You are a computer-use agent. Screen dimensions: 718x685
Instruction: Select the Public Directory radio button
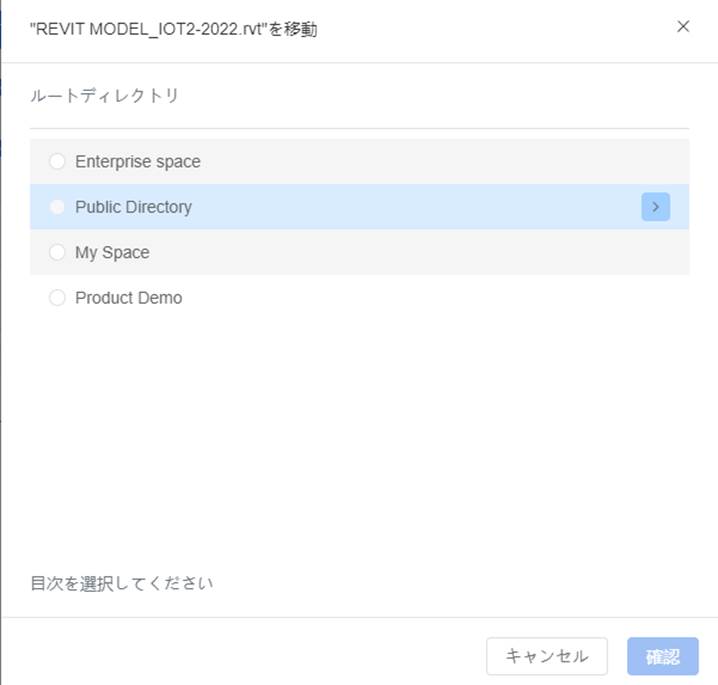click(x=57, y=207)
